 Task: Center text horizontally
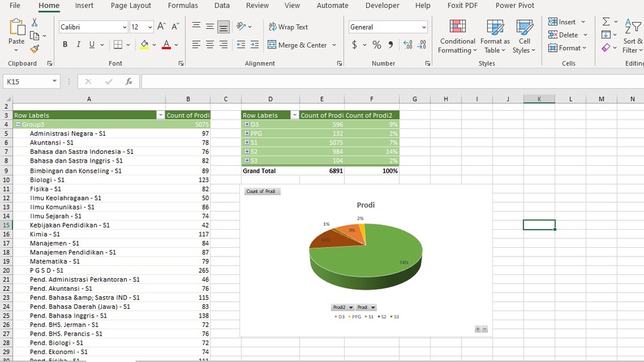(x=210, y=44)
